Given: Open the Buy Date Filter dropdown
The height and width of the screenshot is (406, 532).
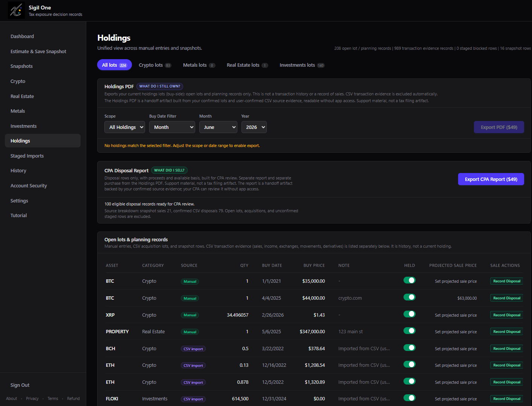Looking at the screenshot, I should point(172,127).
